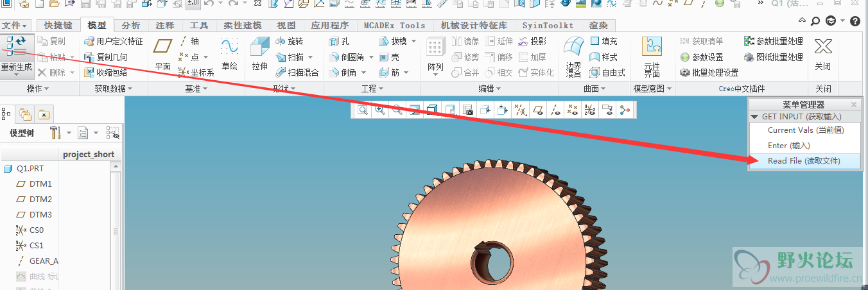This screenshot has height=290, width=868.
Task: Choose Enter (输入) in menu manager
Action: tap(804, 146)
